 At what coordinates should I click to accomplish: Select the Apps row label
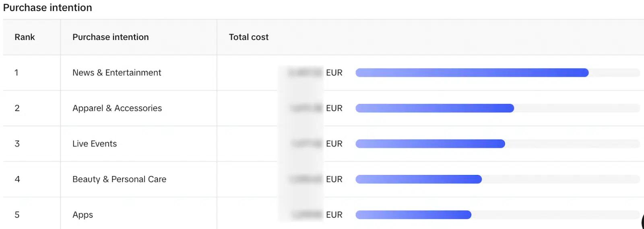[x=83, y=215]
